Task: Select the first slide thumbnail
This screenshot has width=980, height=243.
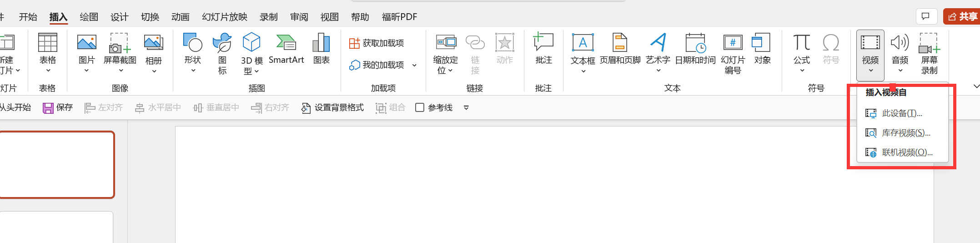Action: [x=56, y=165]
